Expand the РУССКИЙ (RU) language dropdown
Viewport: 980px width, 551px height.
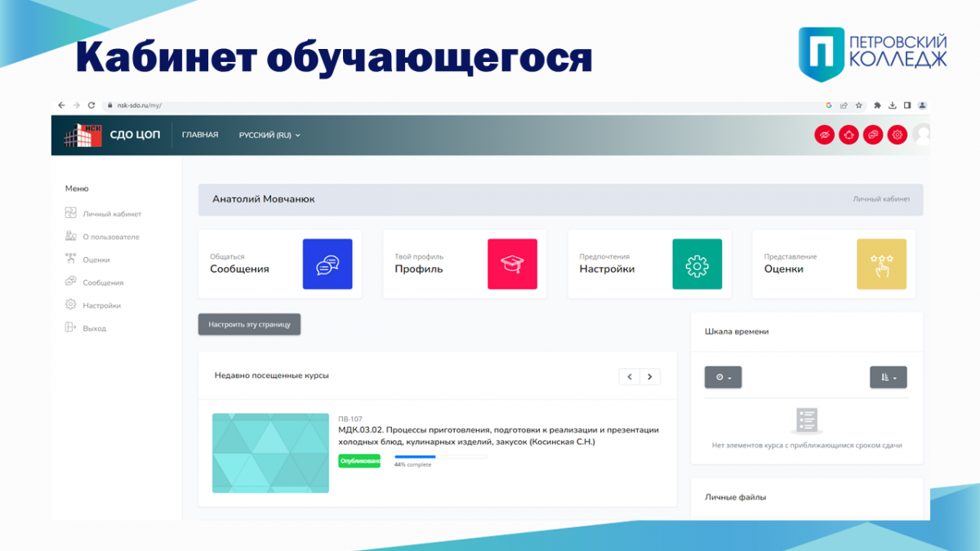[269, 135]
